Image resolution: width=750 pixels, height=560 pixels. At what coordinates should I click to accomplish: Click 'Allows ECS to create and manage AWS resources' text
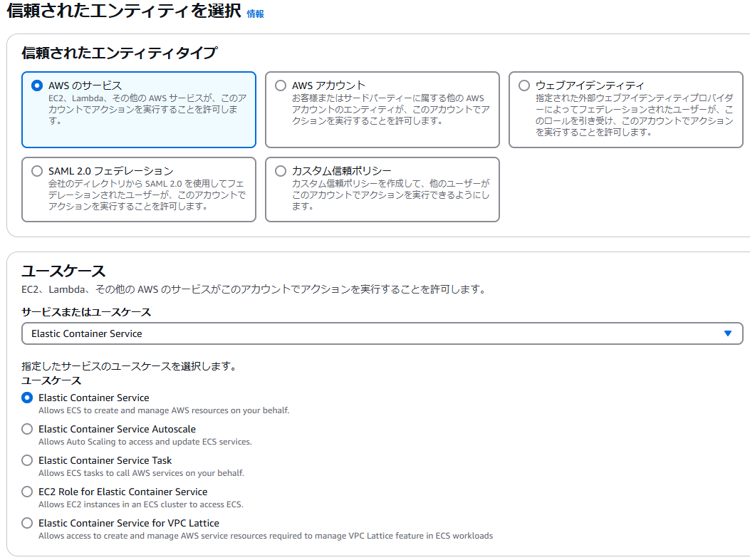(164, 410)
